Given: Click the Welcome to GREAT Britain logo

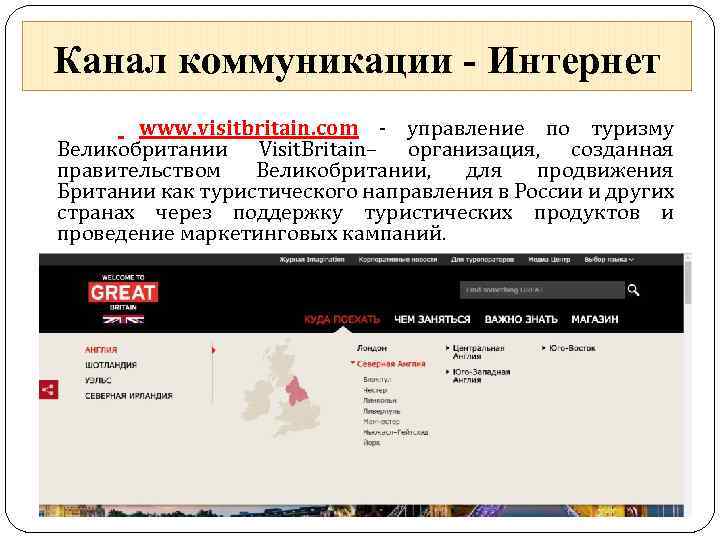Looking at the screenshot, I should (123, 298).
